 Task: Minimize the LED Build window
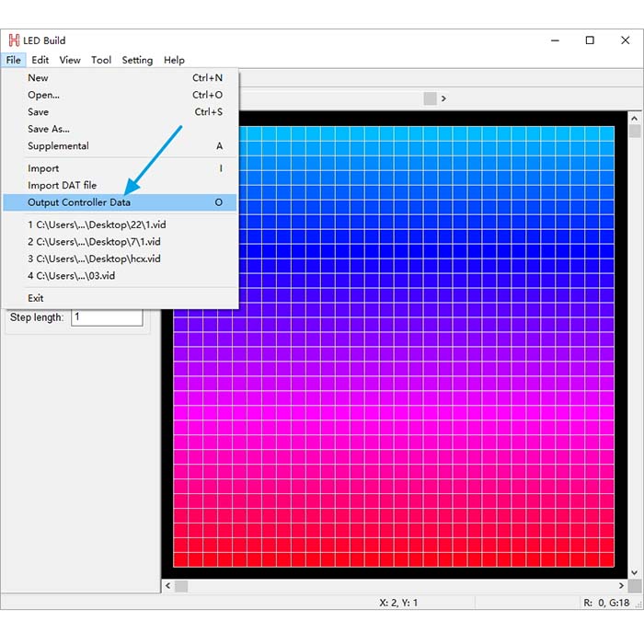[x=556, y=40]
